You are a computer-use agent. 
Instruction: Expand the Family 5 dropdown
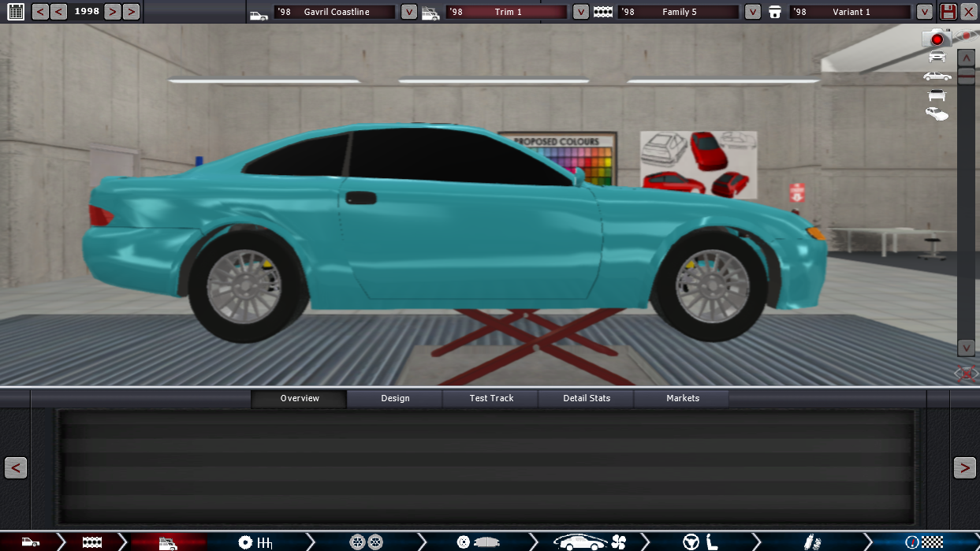(x=753, y=12)
